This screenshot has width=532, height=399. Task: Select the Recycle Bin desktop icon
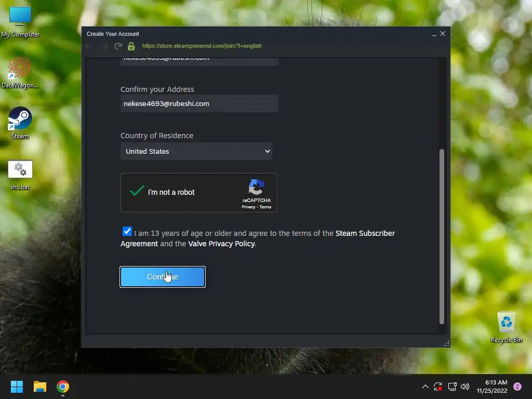click(506, 327)
